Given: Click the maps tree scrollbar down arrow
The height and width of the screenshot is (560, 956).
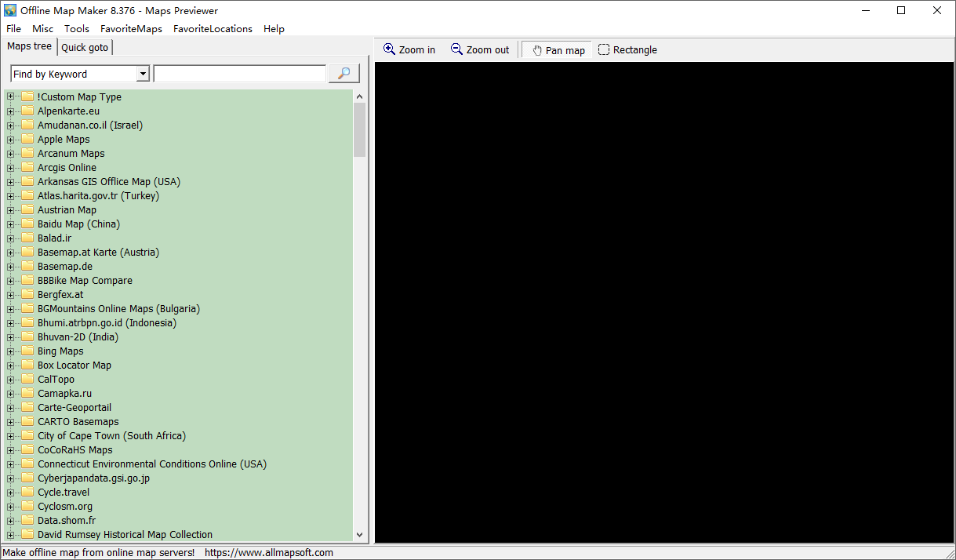Looking at the screenshot, I should coord(360,535).
